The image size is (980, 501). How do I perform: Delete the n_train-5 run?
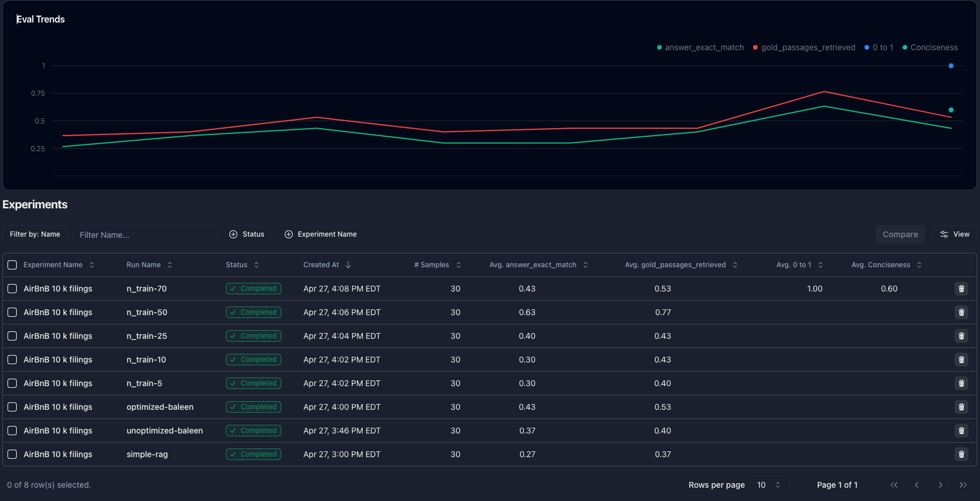962,383
